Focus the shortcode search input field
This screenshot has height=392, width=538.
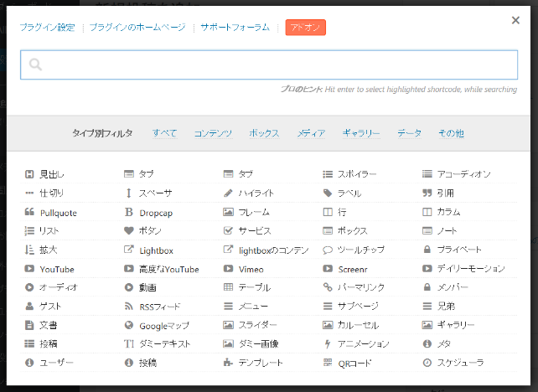[268, 64]
